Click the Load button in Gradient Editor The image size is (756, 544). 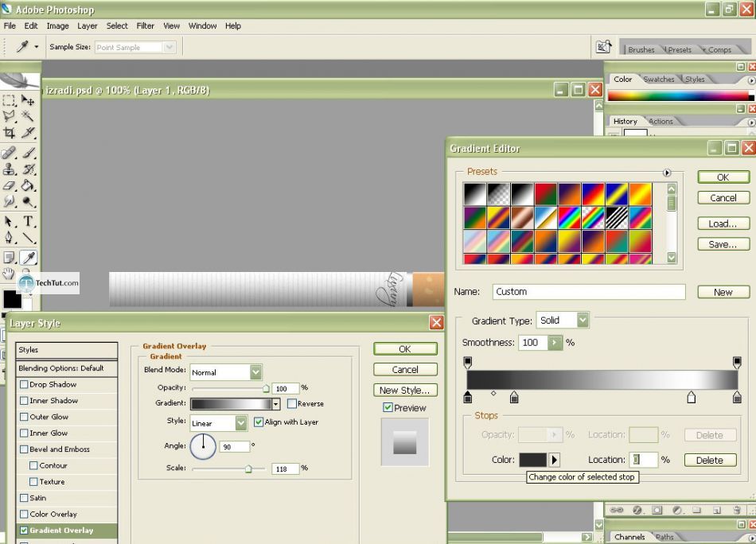pyautogui.click(x=723, y=223)
